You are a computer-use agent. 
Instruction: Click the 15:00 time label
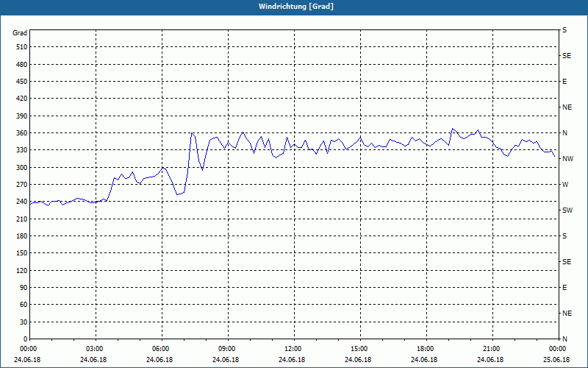359,349
